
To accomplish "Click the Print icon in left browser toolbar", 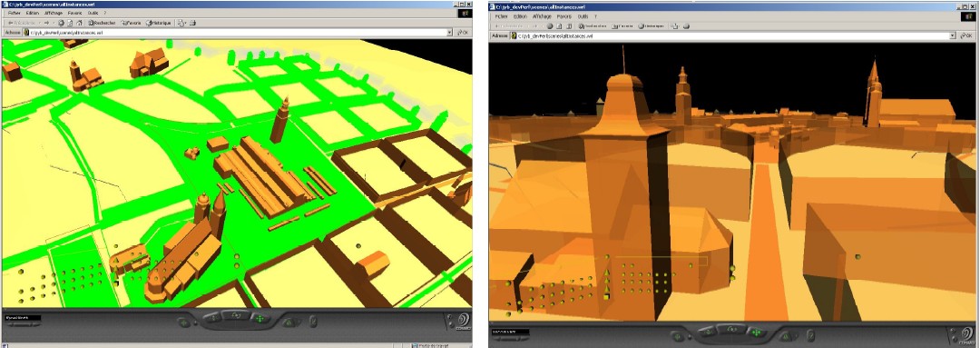I will 192,23.
